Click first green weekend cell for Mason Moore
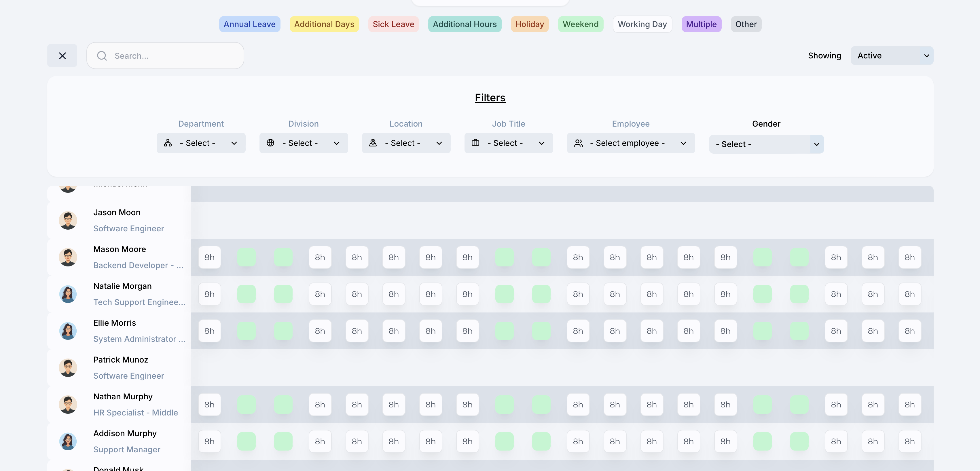Viewport: 980px width, 471px height. point(246,257)
